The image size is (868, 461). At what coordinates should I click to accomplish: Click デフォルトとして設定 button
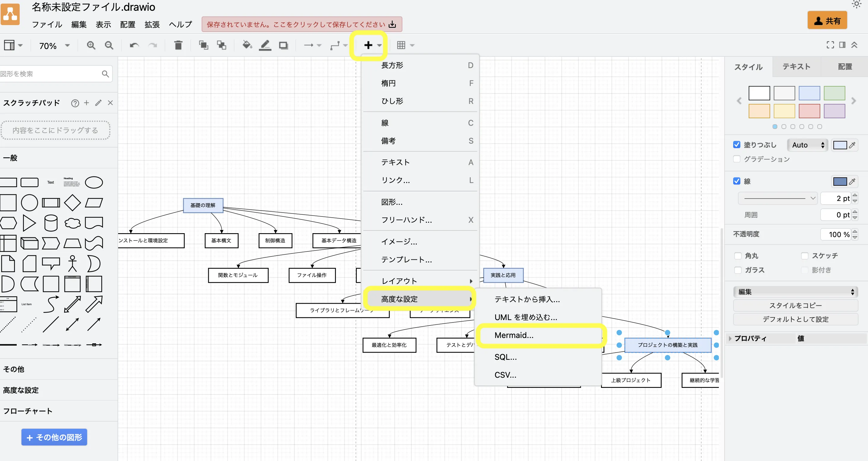pyautogui.click(x=796, y=319)
